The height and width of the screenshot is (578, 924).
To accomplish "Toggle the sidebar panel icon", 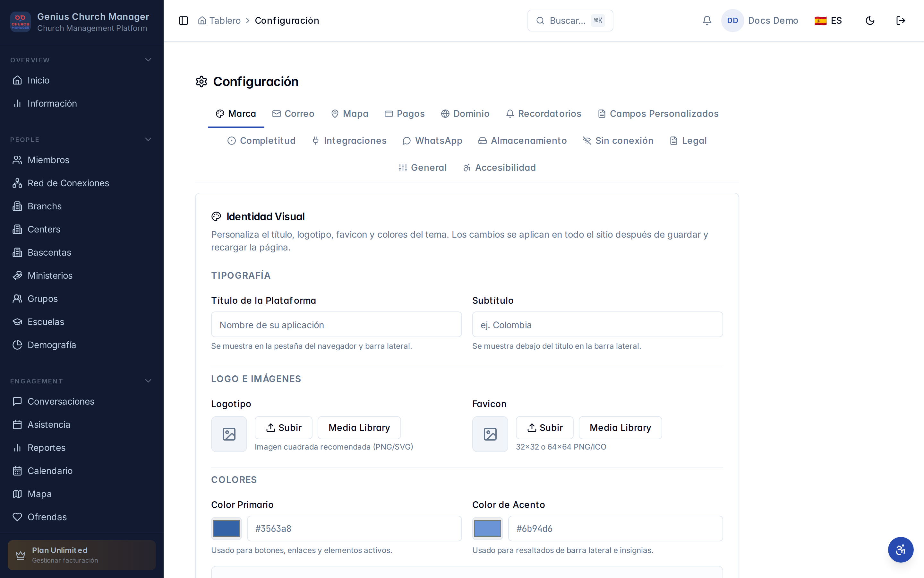I will click(183, 21).
